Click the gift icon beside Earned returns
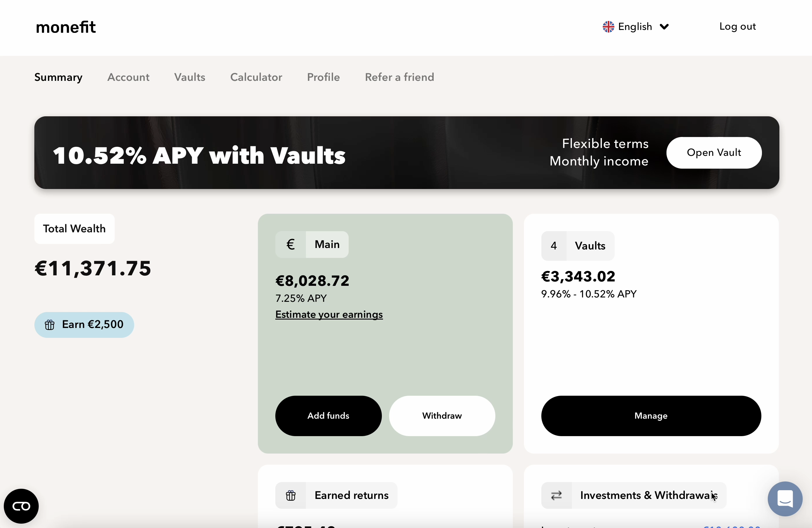812x528 pixels. [291, 495]
